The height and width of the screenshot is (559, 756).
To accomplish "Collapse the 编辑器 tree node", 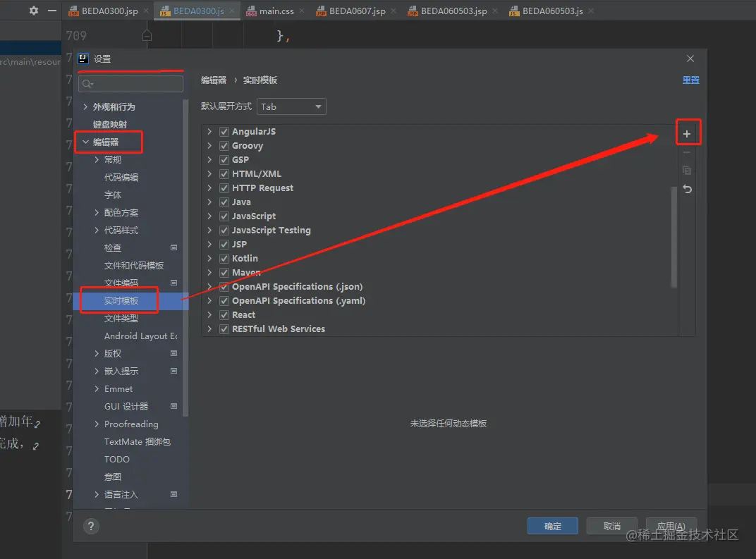I will tap(85, 142).
